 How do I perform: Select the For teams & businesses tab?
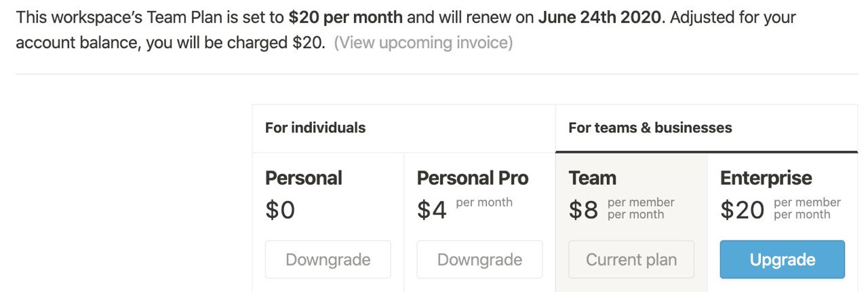(650, 128)
